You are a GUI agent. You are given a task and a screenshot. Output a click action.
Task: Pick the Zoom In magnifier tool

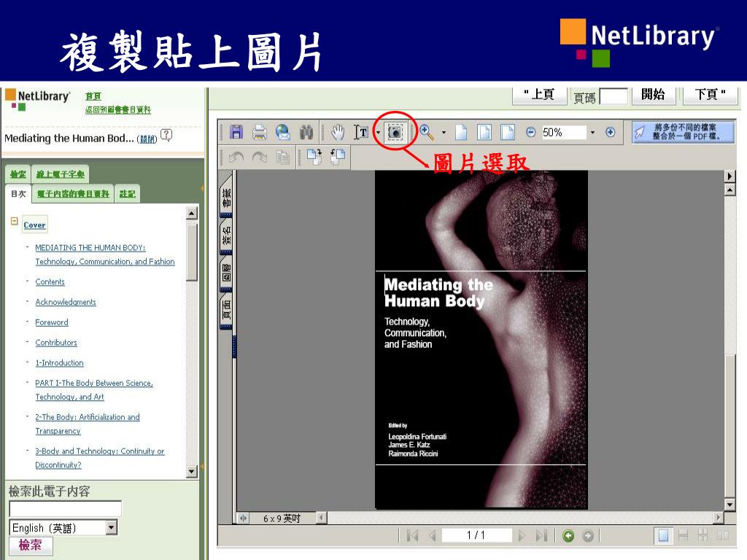[x=426, y=132]
